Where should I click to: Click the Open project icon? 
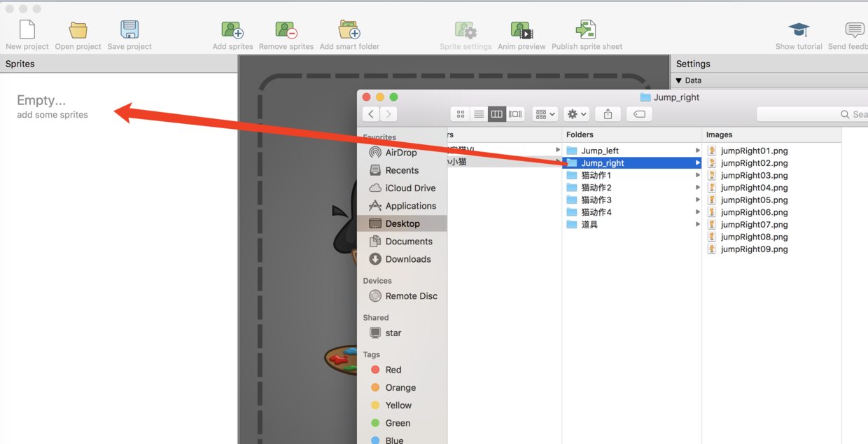coord(78,30)
